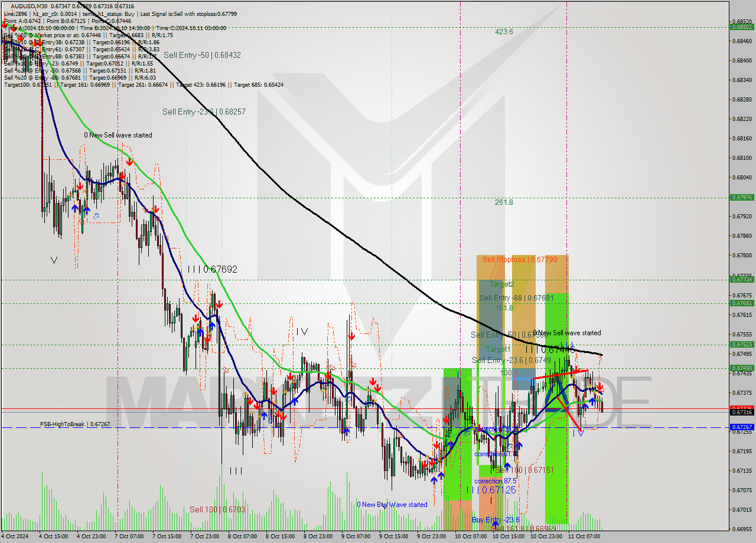Click the '11 Oct 07:00' time axis label
The height and width of the screenshot is (543, 756).
[584, 537]
